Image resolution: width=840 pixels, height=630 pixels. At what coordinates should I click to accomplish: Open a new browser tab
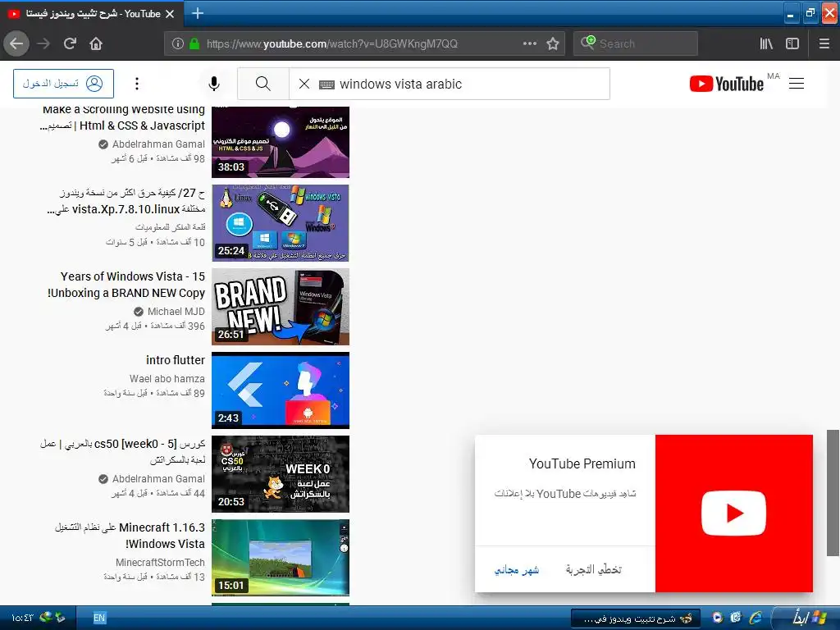[x=197, y=13]
